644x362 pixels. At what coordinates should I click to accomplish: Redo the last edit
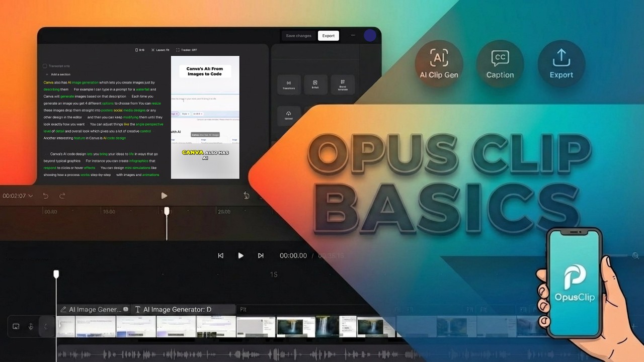[62, 196]
